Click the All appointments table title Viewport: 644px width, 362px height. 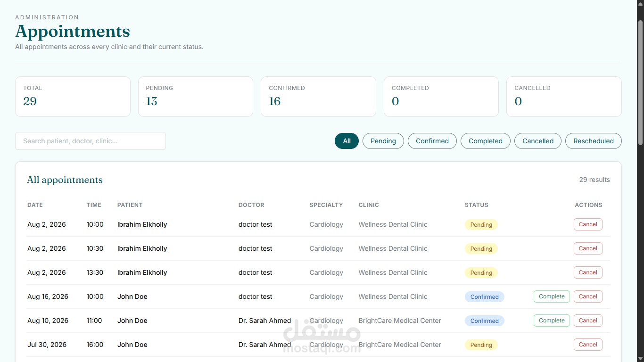[65, 180]
